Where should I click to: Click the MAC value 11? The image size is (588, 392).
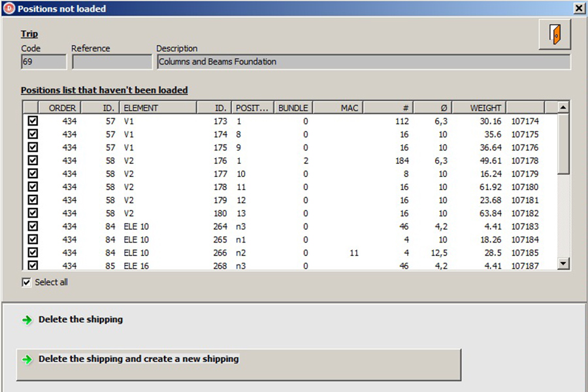pyautogui.click(x=354, y=253)
